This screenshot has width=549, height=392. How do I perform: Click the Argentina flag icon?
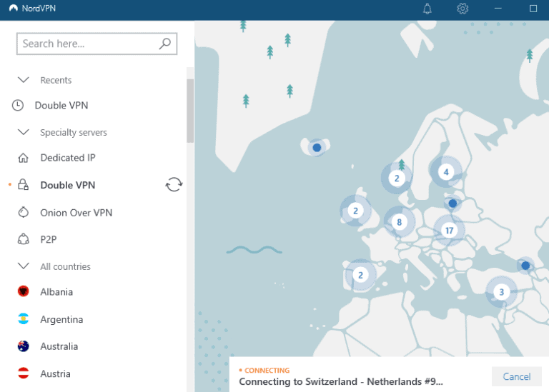coord(24,319)
